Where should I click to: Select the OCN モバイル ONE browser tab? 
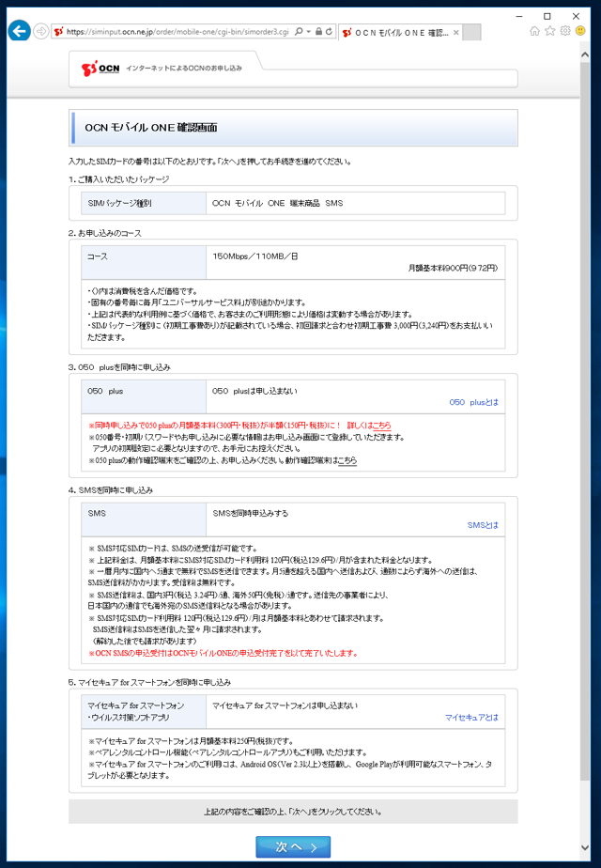400,33
